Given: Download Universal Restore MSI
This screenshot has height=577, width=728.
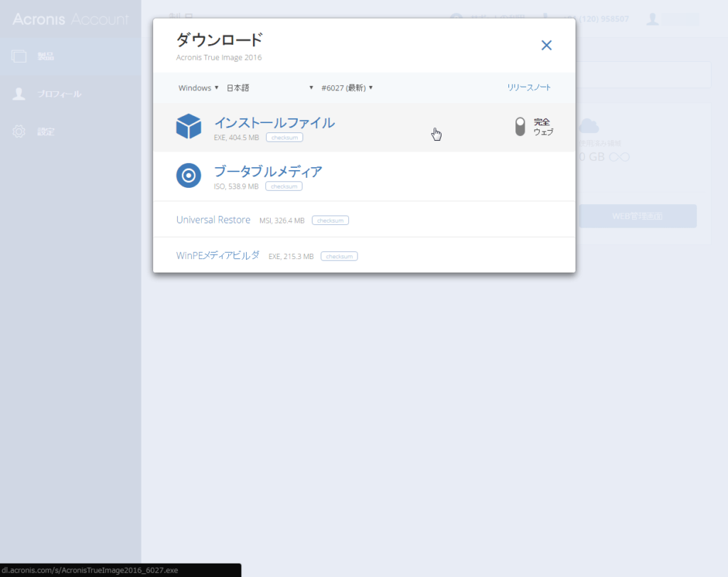Looking at the screenshot, I should (x=213, y=220).
